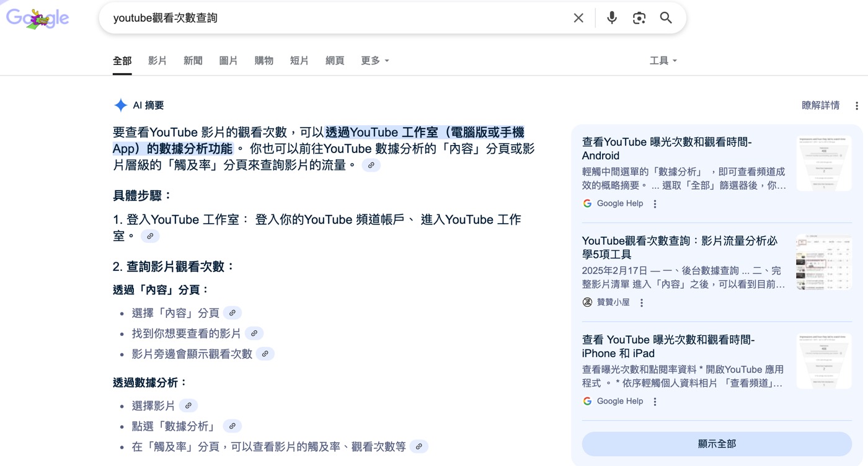Open 查看 YouTube 曝光次數和觀看時間- iPhone 和 iPad result

click(x=668, y=346)
